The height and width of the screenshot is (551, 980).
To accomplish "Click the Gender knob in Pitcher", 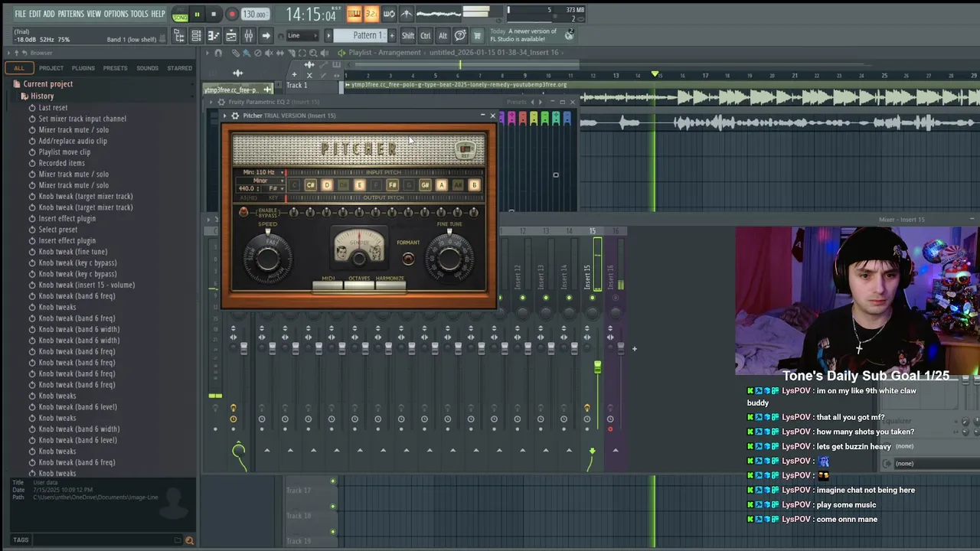I will point(359,259).
